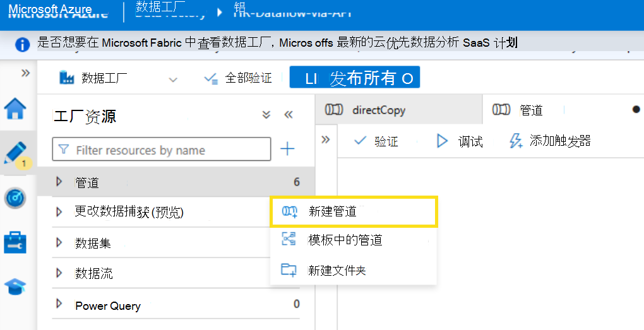Click the filter funnel icon
This screenshot has width=644, height=330.
(x=64, y=149)
